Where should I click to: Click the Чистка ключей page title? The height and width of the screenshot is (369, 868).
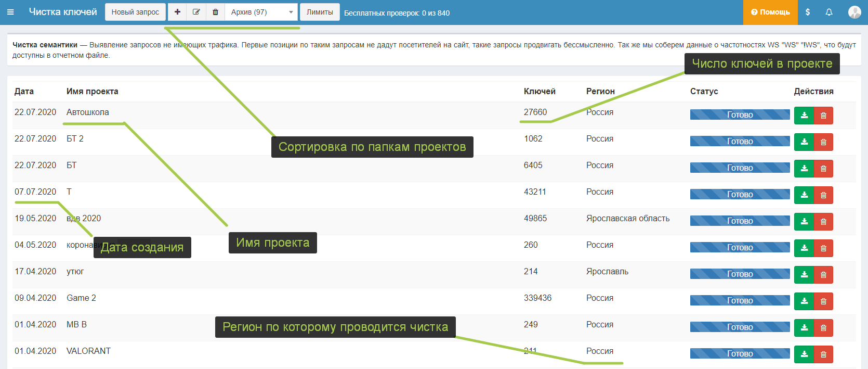pyautogui.click(x=63, y=12)
